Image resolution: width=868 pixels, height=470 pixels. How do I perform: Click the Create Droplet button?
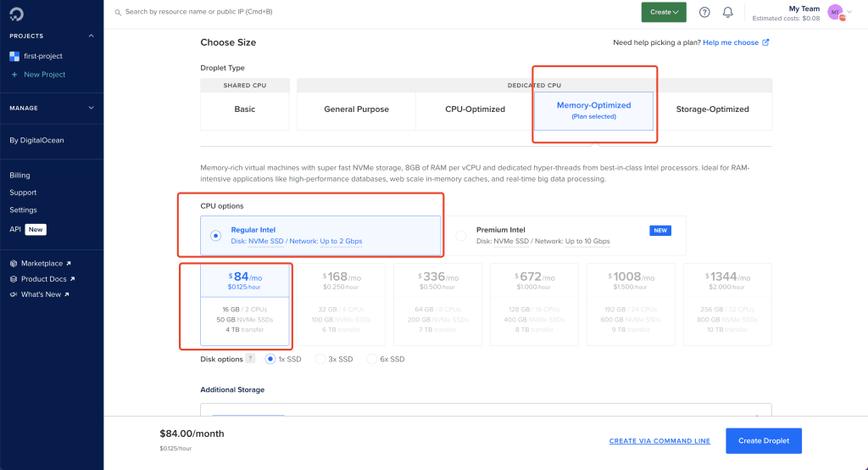(x=764, y=440)
